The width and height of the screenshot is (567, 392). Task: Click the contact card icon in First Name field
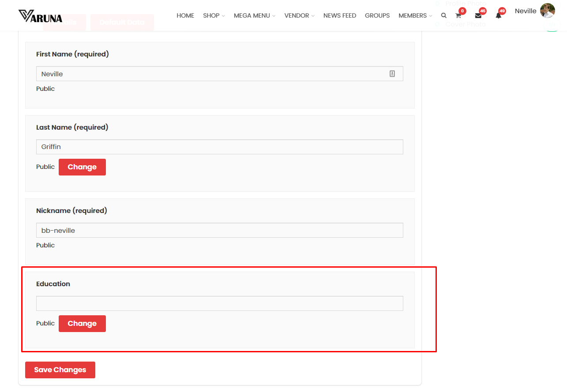point(392,74)
